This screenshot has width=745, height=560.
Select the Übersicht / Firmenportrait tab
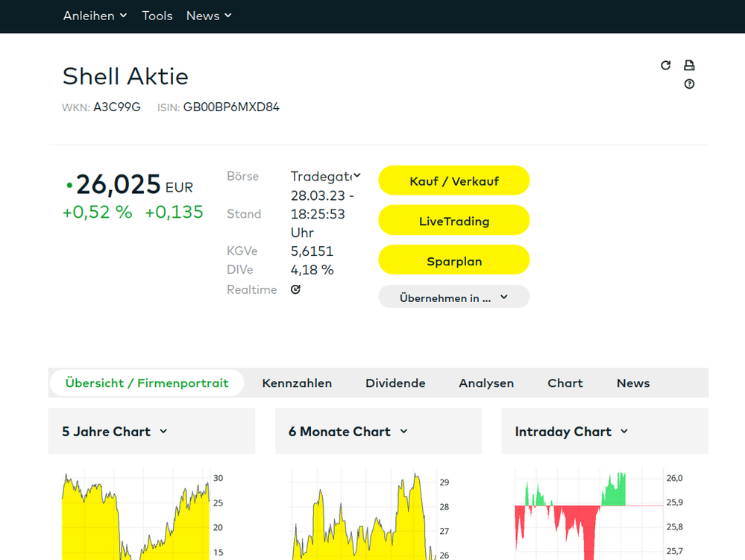[x=146, y=383]
